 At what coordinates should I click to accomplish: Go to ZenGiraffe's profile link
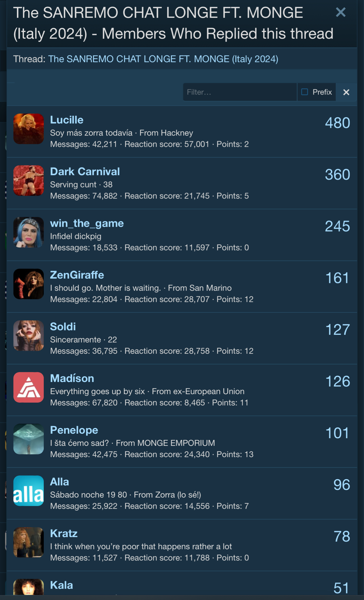click(x=77, y=275)
